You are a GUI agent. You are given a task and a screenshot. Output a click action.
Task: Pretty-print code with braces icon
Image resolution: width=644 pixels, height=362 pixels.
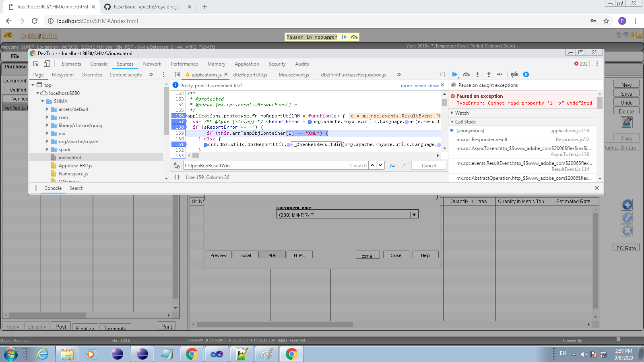(177, 177)
